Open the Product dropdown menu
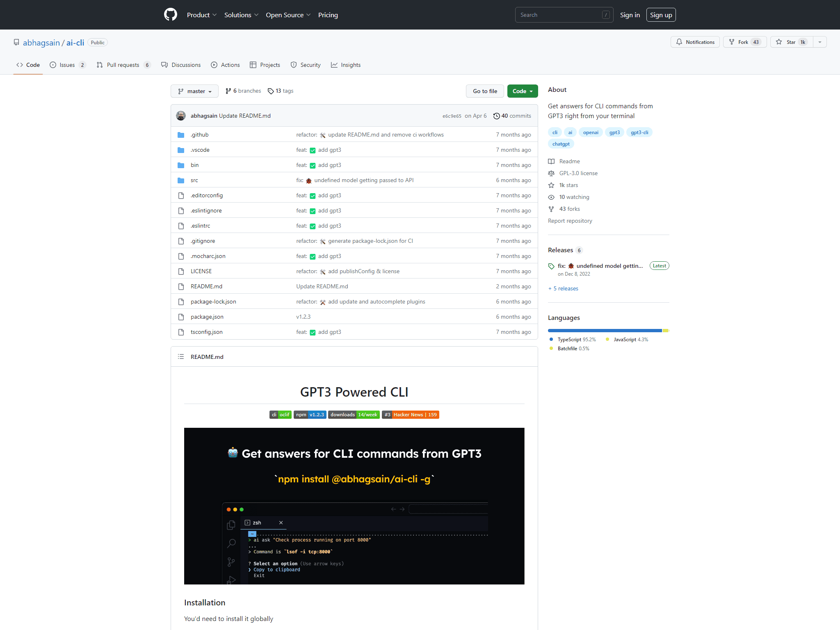This screenshot has width=840, height=630. tap(202, 15)
